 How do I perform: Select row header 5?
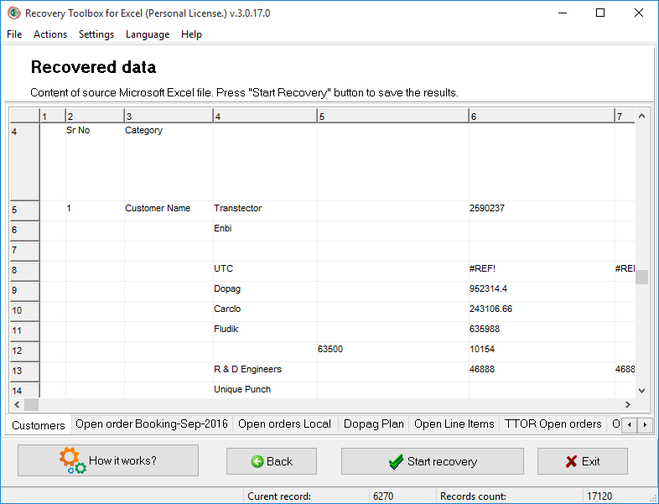pos(24,210)
